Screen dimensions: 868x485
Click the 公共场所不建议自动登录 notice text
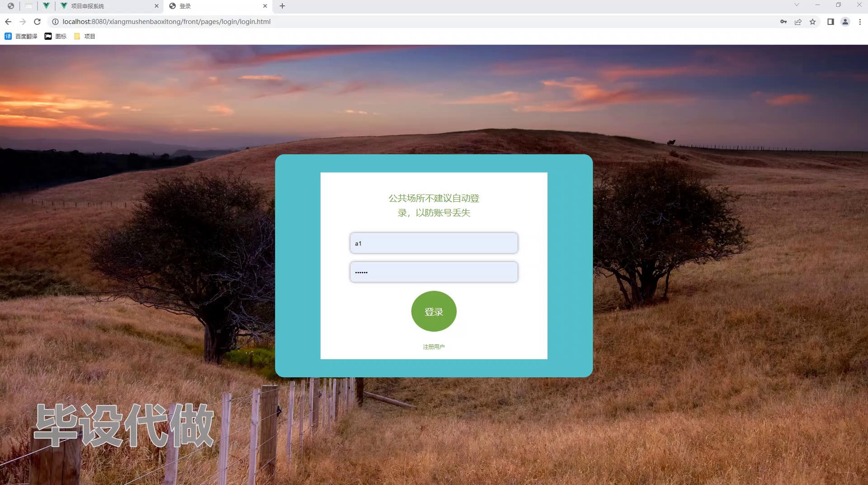[x=434, y=205]
